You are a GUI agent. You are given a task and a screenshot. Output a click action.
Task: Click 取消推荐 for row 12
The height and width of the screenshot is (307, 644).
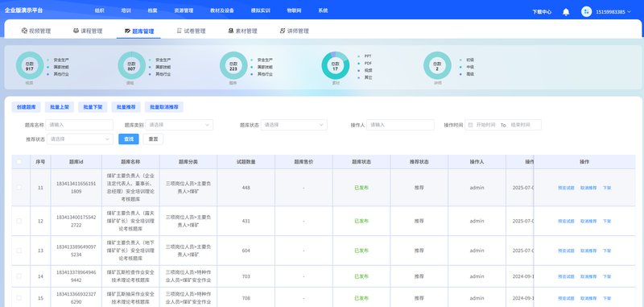[x=588, y=221]
